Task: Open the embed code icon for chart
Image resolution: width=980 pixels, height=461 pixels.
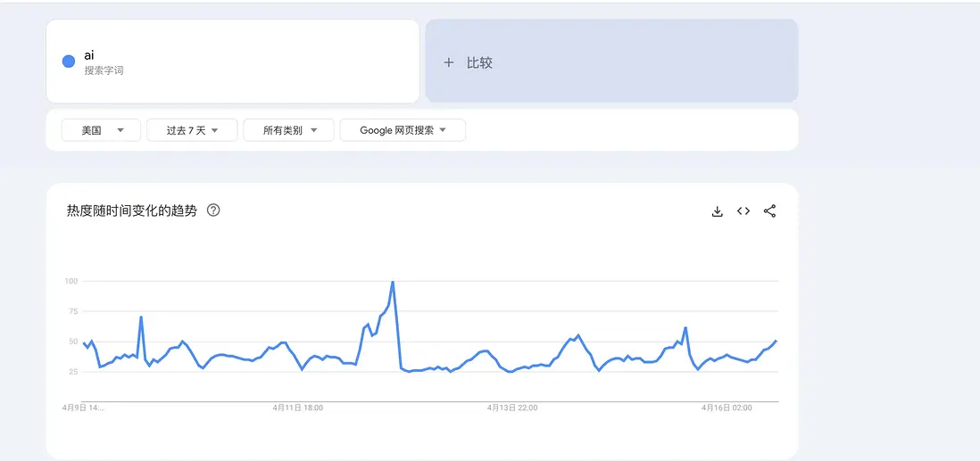Action: click(743, 211)
